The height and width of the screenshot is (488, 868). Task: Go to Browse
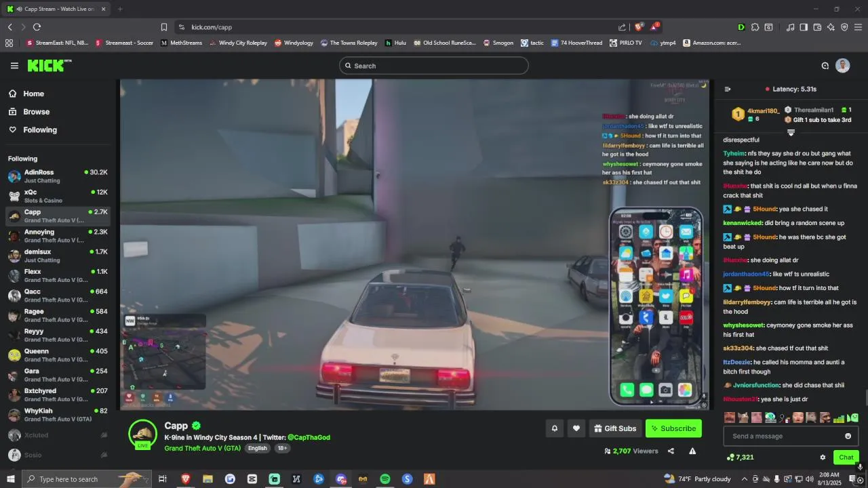pyautogui.click(x=36, y=112)
